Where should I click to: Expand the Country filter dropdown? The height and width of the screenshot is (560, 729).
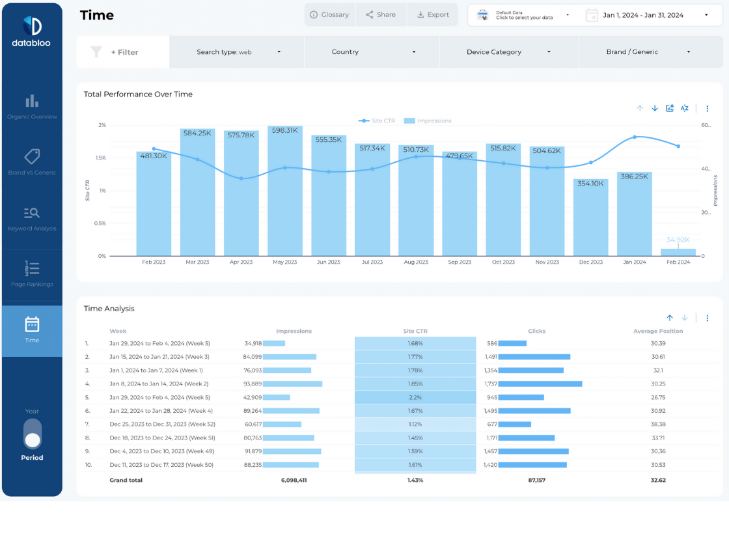coord(372,52)
